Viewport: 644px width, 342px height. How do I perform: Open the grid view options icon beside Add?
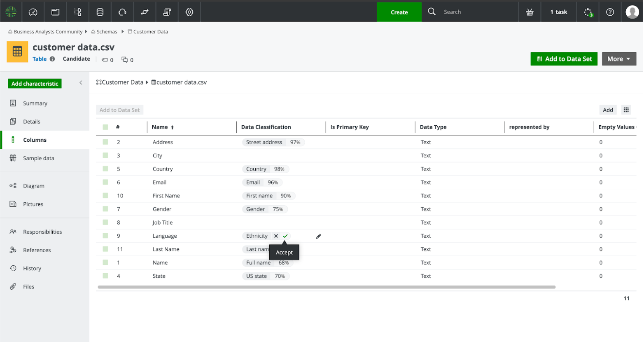626,110
